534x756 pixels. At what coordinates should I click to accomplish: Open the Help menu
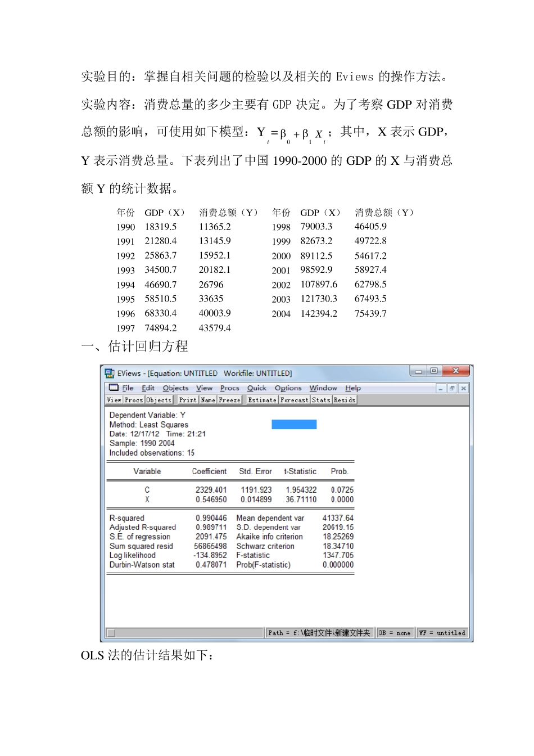[x=353, y=388]
